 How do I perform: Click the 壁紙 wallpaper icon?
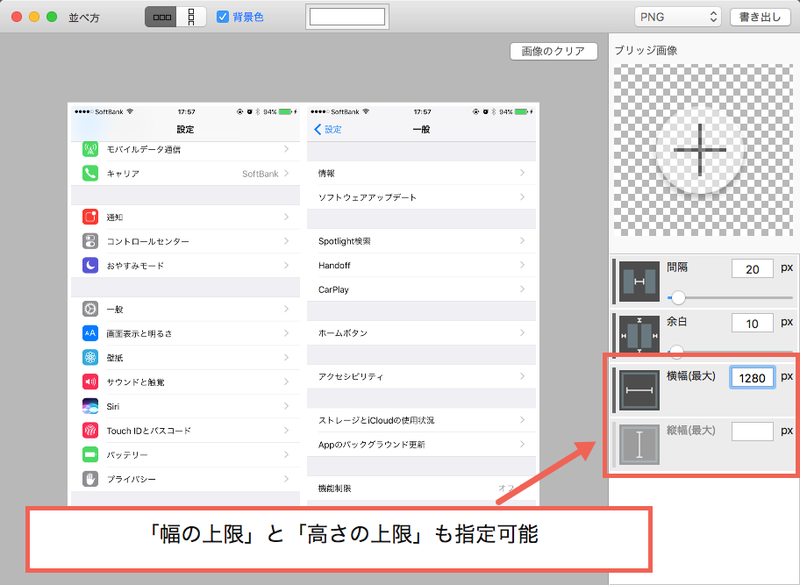(x=90, y=357)
